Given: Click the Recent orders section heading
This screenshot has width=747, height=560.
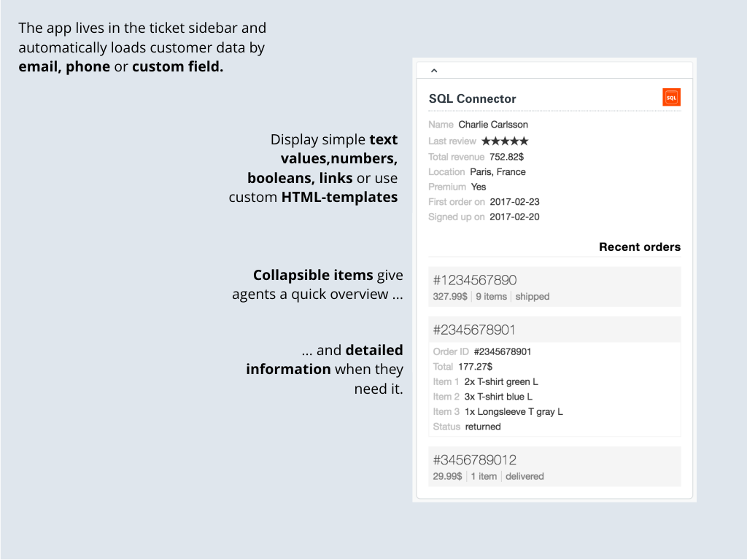Looking at the screenshot, I should [x=640, y=246].
